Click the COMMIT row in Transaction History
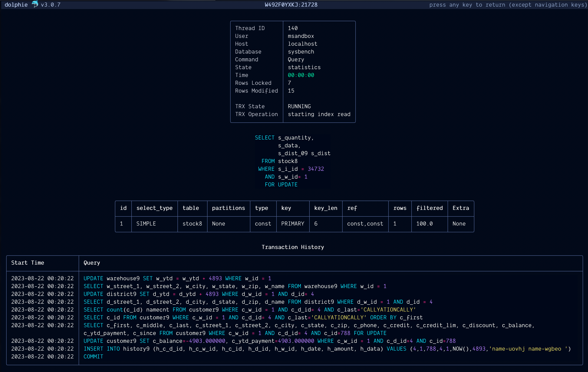588x372 pixels. 93,356
